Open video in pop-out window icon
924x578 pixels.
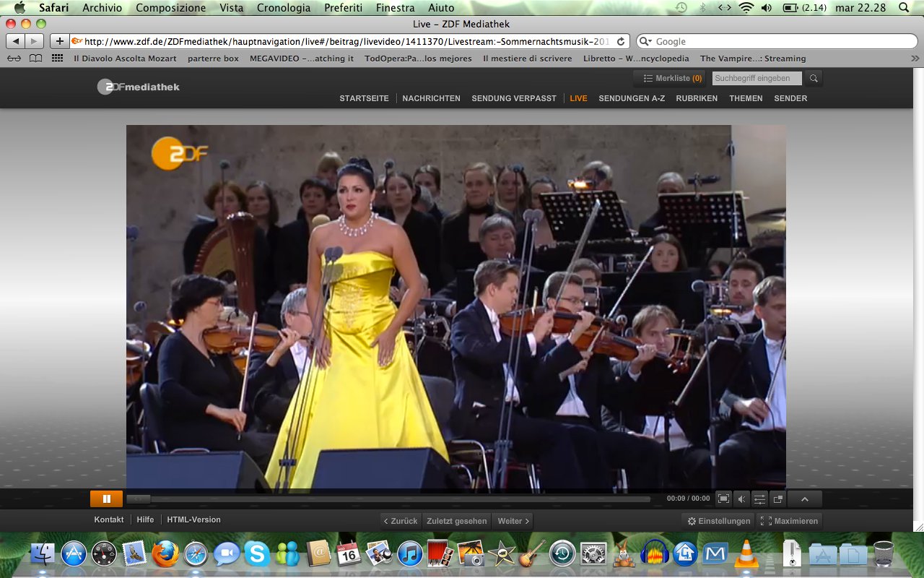[x=777, y=499]
